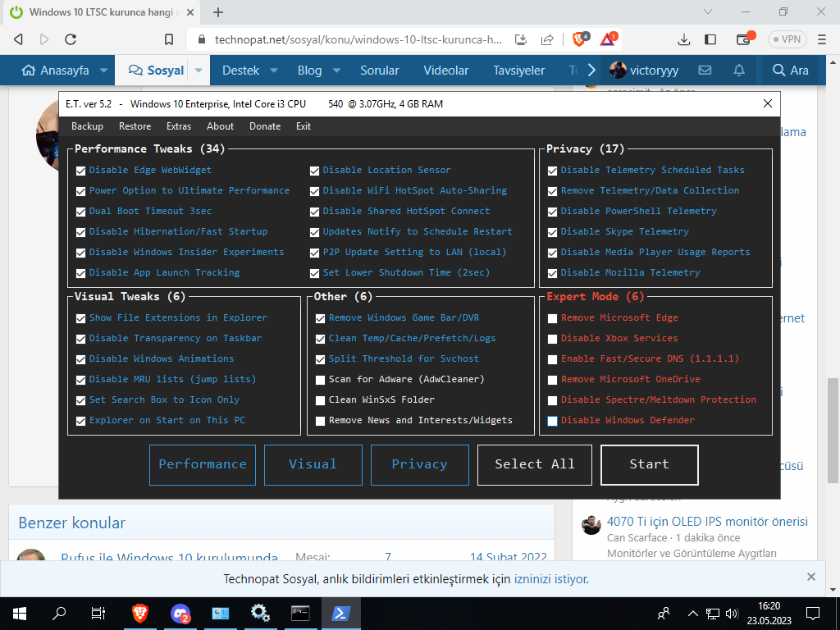The width and height of the screenshot is (840, 630).
Task: Click Exit in E.T. menu bar
Action: tap(304, 126)
